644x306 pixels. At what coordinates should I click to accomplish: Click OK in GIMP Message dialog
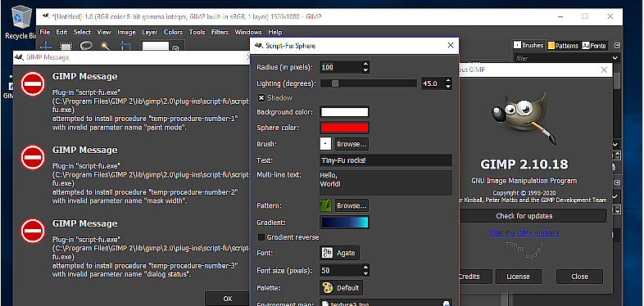[x=228, y=299]
